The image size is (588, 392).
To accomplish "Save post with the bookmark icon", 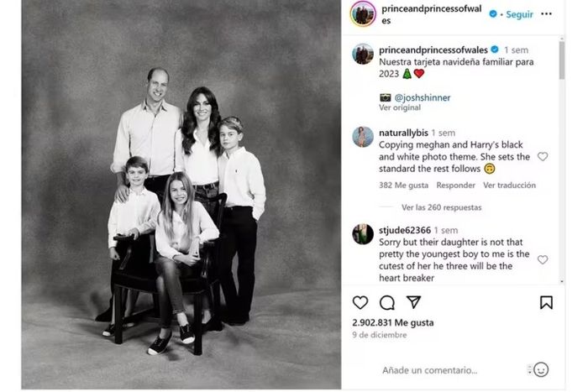I will point(546,303).
